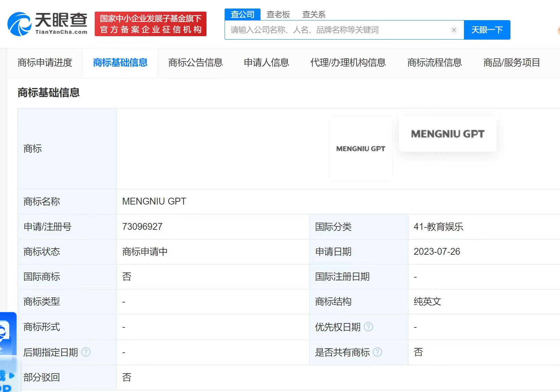560x392 pixels.
Task: Open the help icon beside 后期指定日期
Action: [86, 352]
